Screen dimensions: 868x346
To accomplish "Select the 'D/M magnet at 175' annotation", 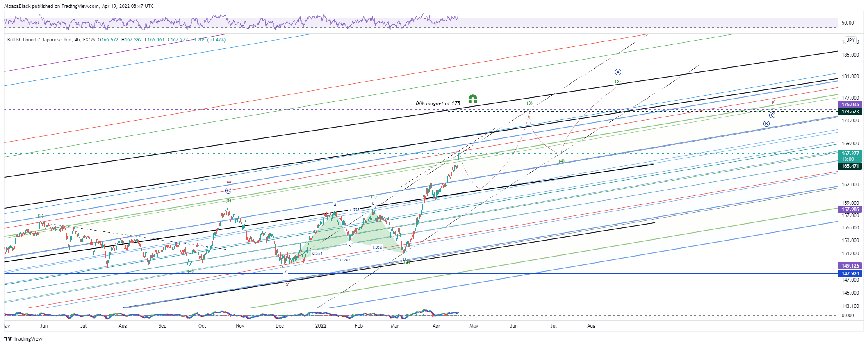I will (x=438, y=103).
